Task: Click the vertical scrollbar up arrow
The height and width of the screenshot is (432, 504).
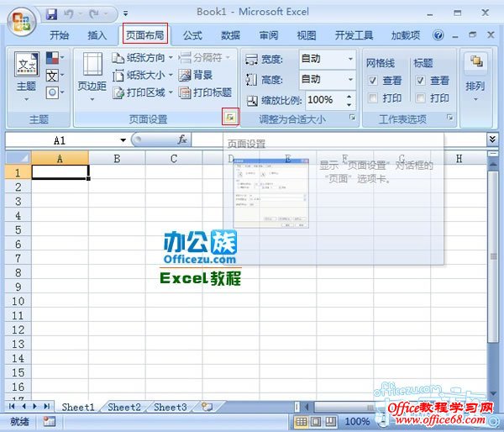Action: 493,164
